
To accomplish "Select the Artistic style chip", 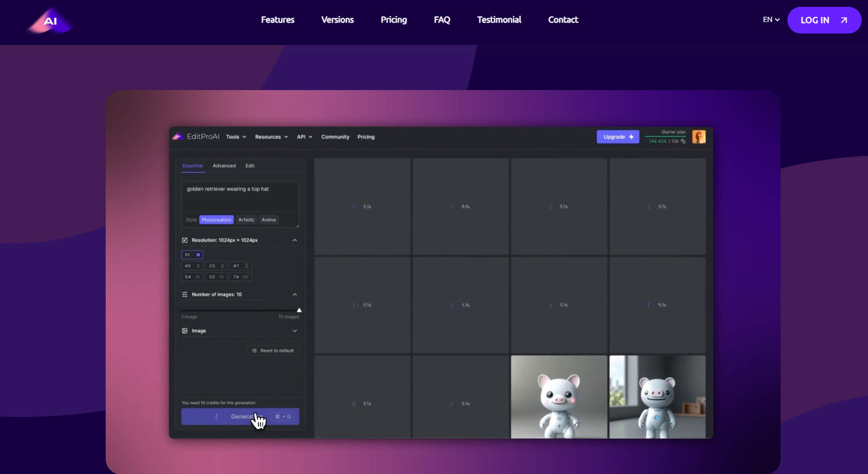I will (246, 219).
